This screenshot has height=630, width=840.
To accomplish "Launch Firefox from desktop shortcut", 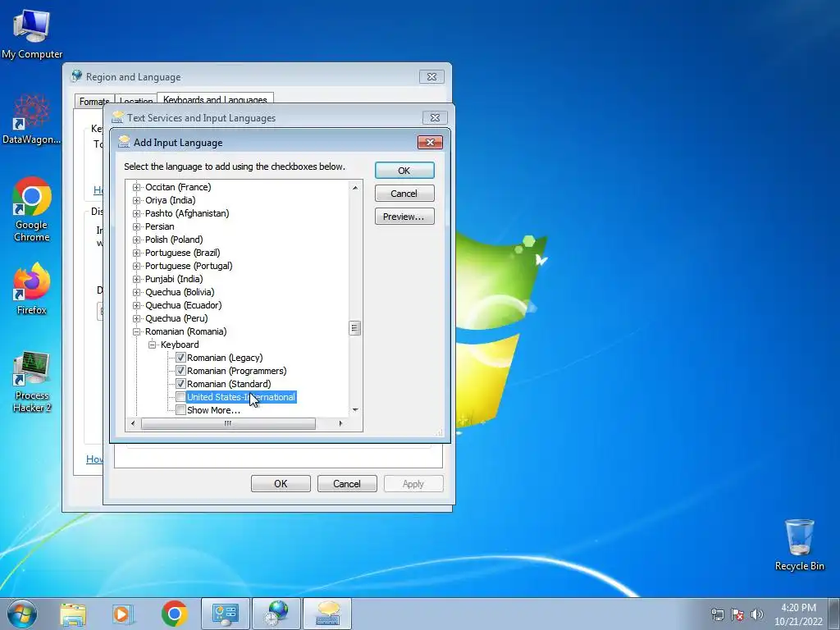I will coord(32,288).
